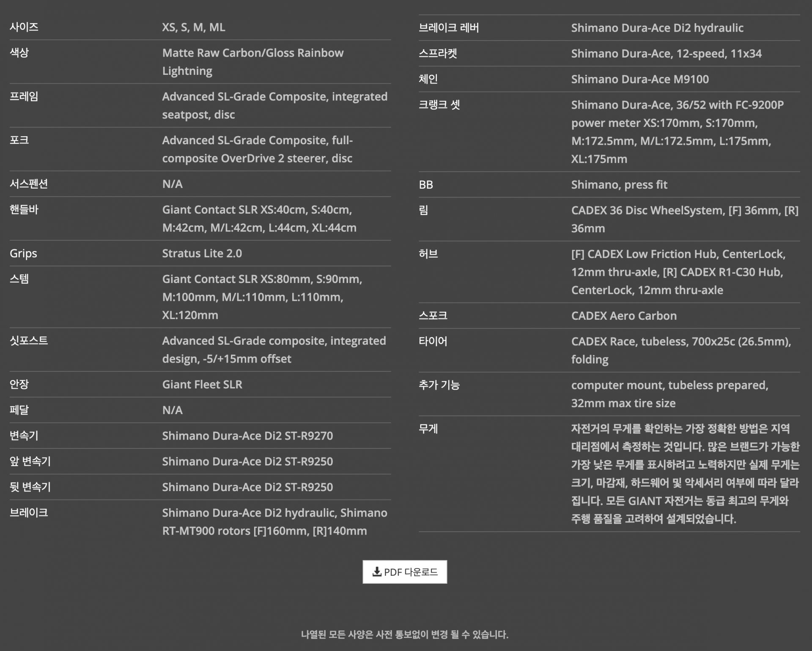Click the 스템 stem length specification
This screenshot has width=812, height=651.
point(262,297)
